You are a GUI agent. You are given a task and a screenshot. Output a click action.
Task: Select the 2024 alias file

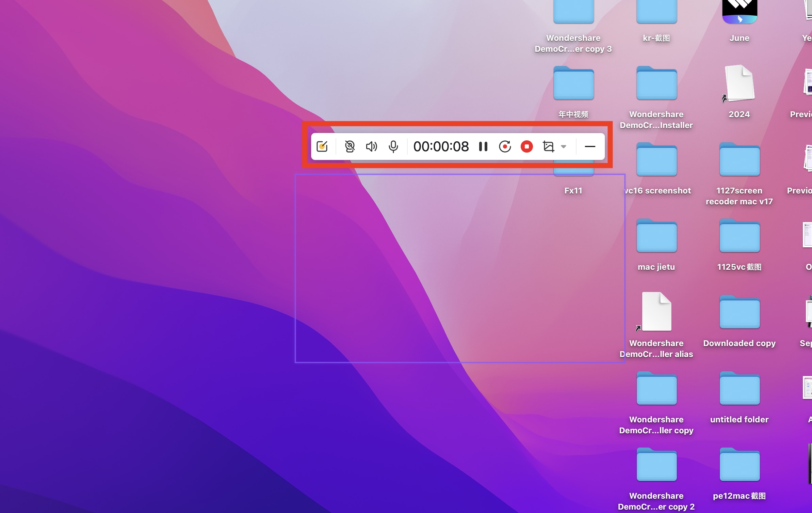click(x=740, y=83)
